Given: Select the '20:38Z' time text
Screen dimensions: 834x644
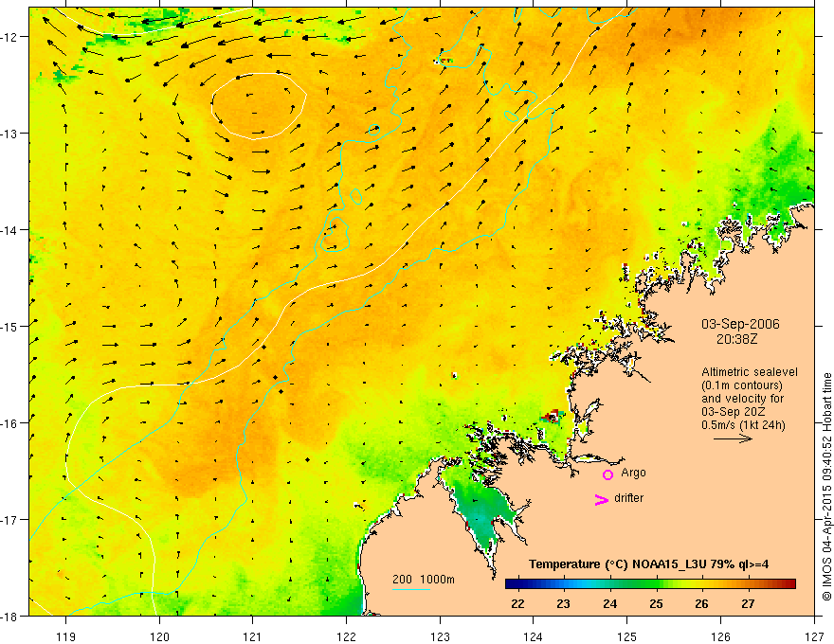Looking at the screenshot, I should pyautogui.click(x=736, y=338).
